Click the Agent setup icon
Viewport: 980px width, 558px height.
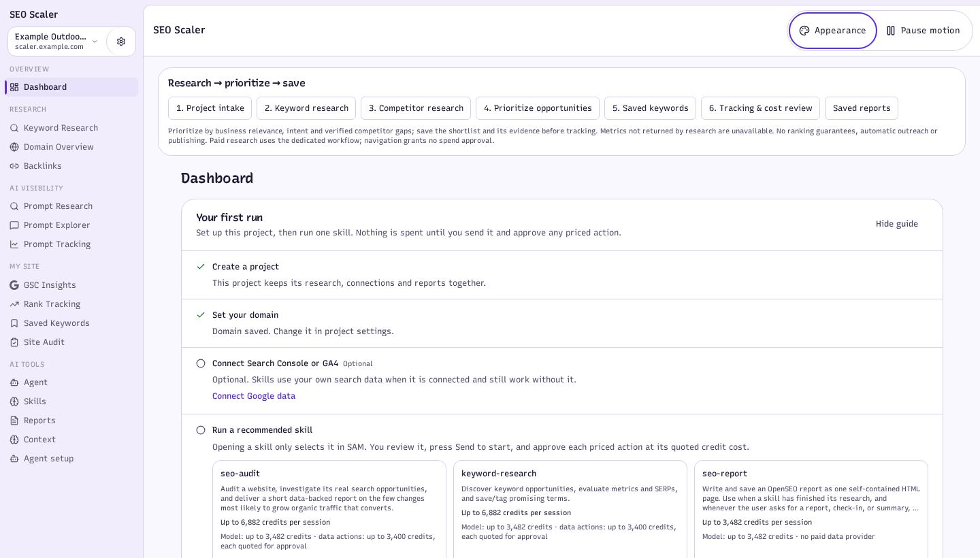[14, 459]
